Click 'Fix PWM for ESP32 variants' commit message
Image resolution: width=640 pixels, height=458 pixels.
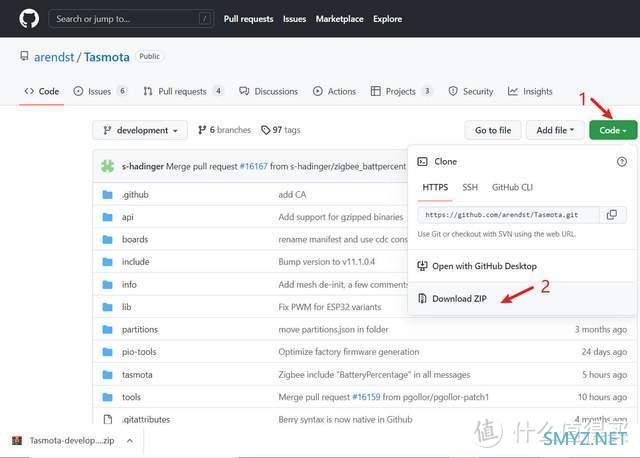pyautogui.click(x=330, y=307)
